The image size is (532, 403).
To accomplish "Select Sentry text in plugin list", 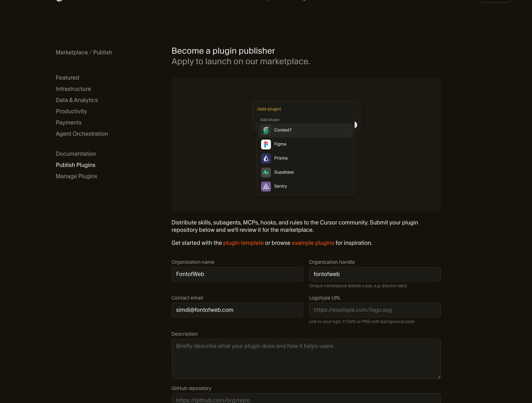I will 280,186.
